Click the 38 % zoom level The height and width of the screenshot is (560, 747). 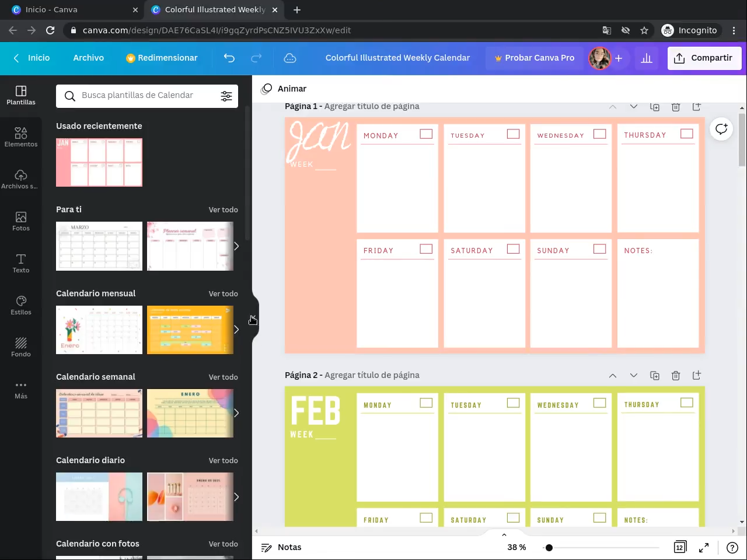516,547
